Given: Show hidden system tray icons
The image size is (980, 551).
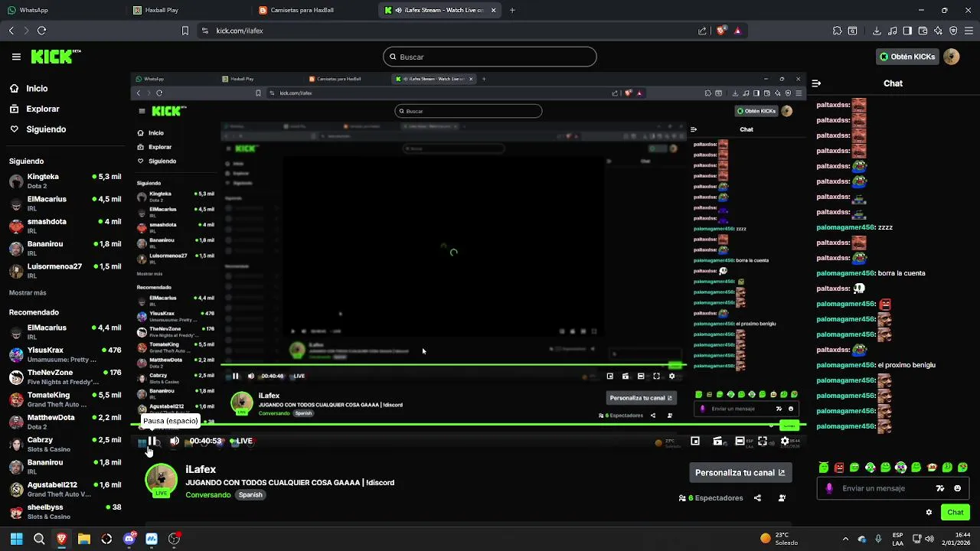Looking at the screenshot, I should coord(845,539).
